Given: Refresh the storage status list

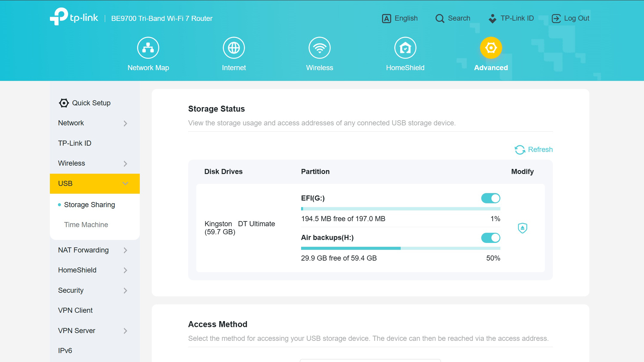Looking at the screenshot, I should pos(534,150).
